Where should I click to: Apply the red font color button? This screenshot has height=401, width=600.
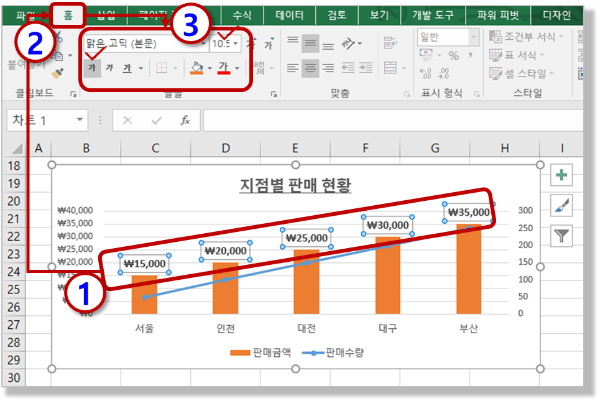[x=223, y=68]
